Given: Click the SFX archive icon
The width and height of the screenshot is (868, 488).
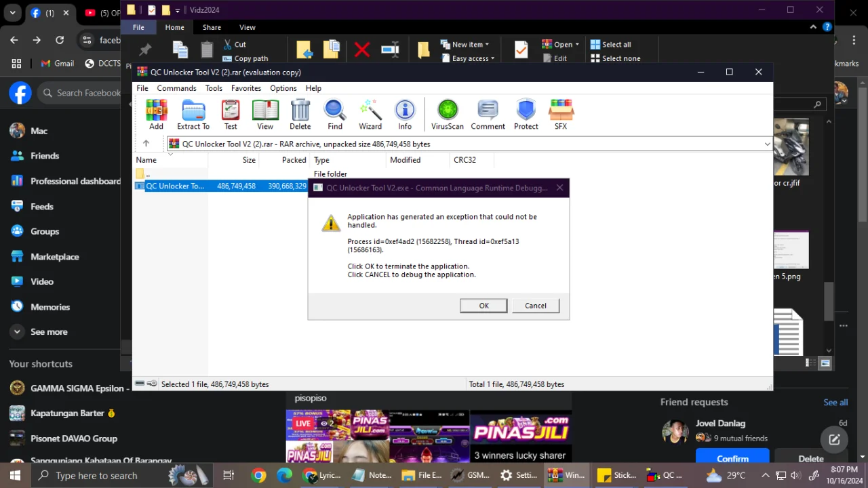Looking at the screenshot, I should click(x=561, y=115).
